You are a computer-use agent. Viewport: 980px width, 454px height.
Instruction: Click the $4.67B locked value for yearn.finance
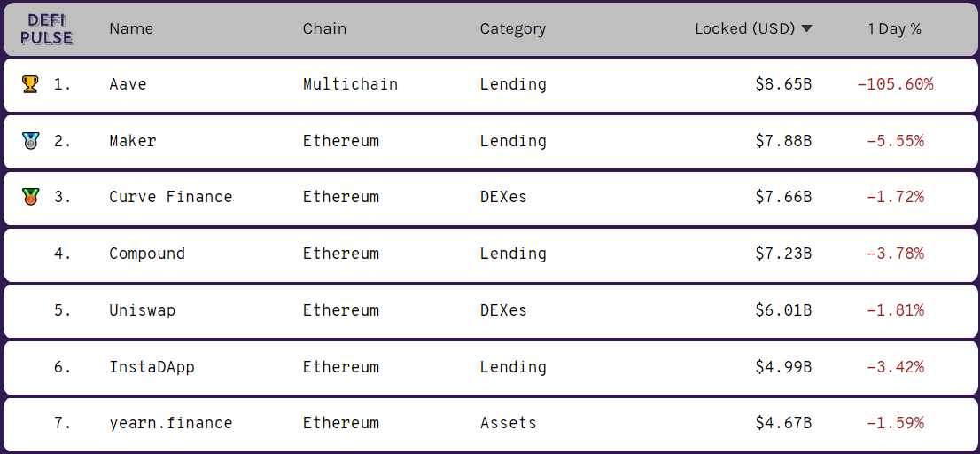(x=783, y=423)
